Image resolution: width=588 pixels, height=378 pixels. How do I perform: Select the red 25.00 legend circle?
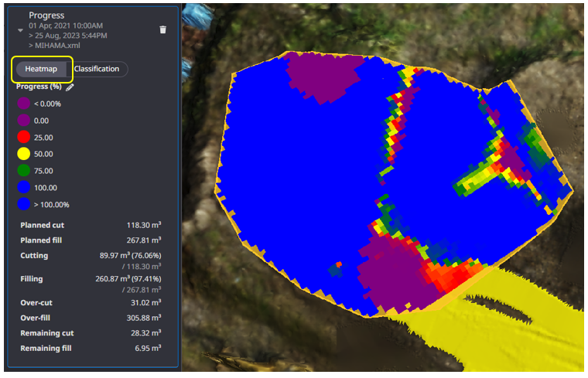[x=23, y=137]
